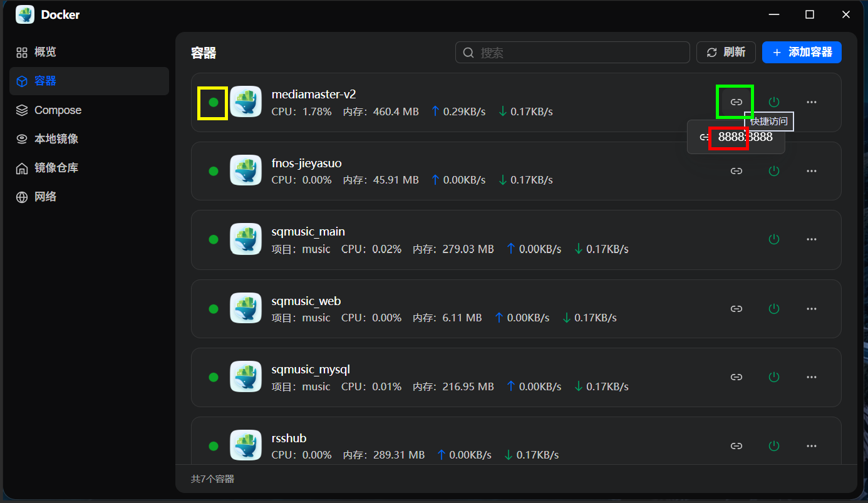868x503 pixels.
Task: Click the sqmusic_web container name
Action: pyautogui.click(x=306, y=301)
